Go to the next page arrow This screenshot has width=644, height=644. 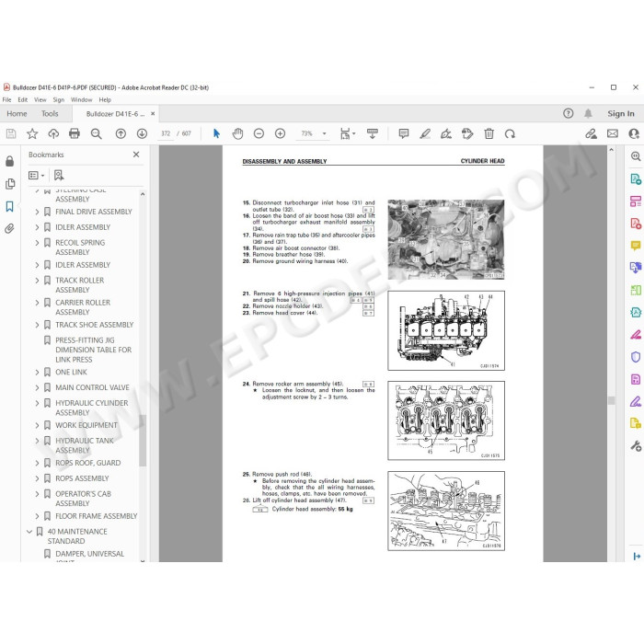tap(142, 133)
